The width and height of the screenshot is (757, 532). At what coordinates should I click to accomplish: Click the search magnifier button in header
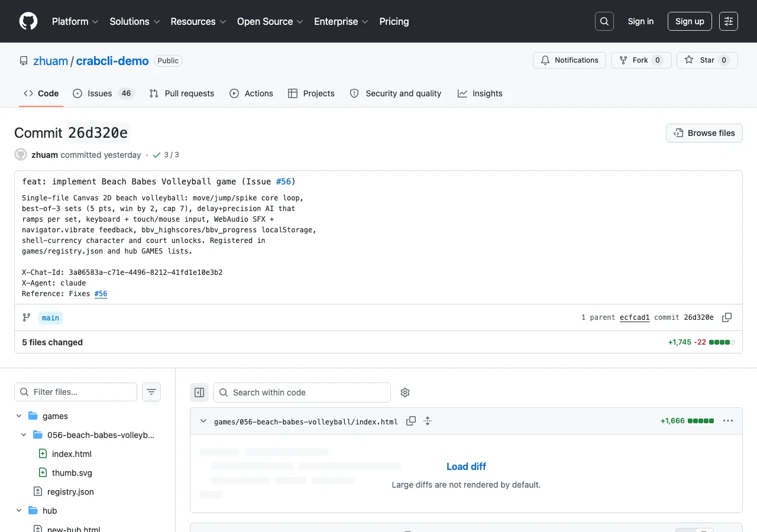pyautogui.click(x=604, y=21)
